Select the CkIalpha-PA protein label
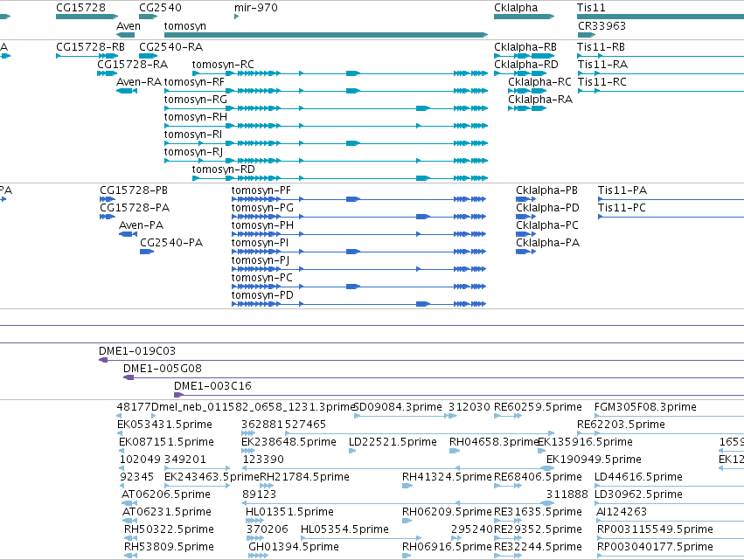The image size is (744, 560). pos(547,243)
